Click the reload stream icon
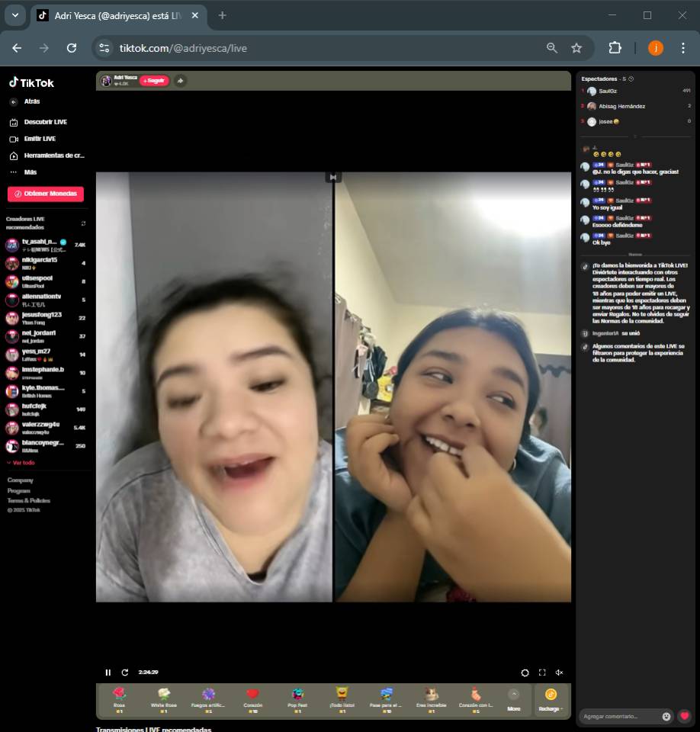The width and height of the screenshot is (700, 732). (125, 673)
